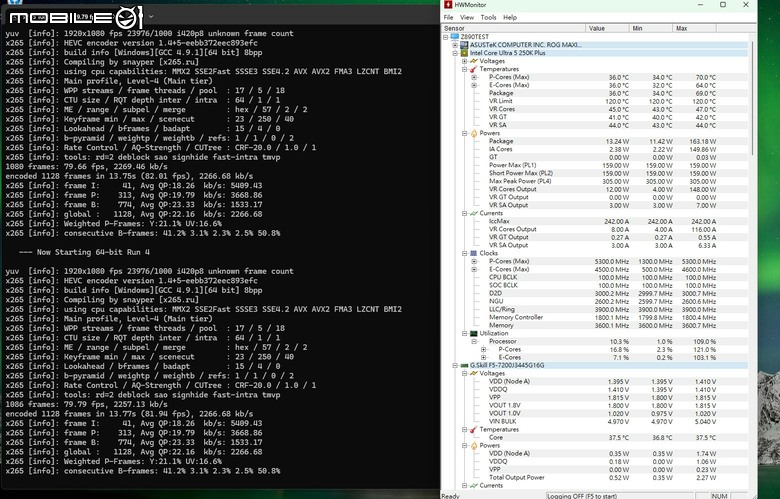Click the HWMonitor title bar app icon
This screenshot has width=780, height=499.
pyautogui.click(x=448, y=4)
